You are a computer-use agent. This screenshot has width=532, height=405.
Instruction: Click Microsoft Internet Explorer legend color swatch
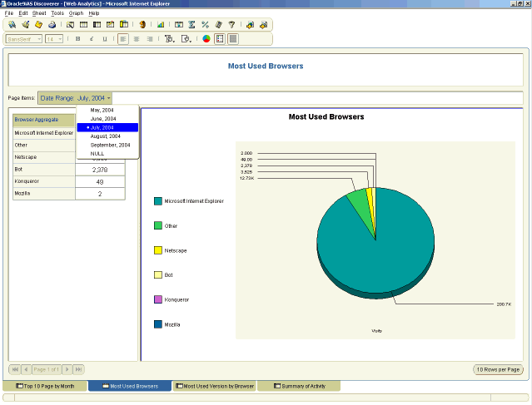(158, 200)
